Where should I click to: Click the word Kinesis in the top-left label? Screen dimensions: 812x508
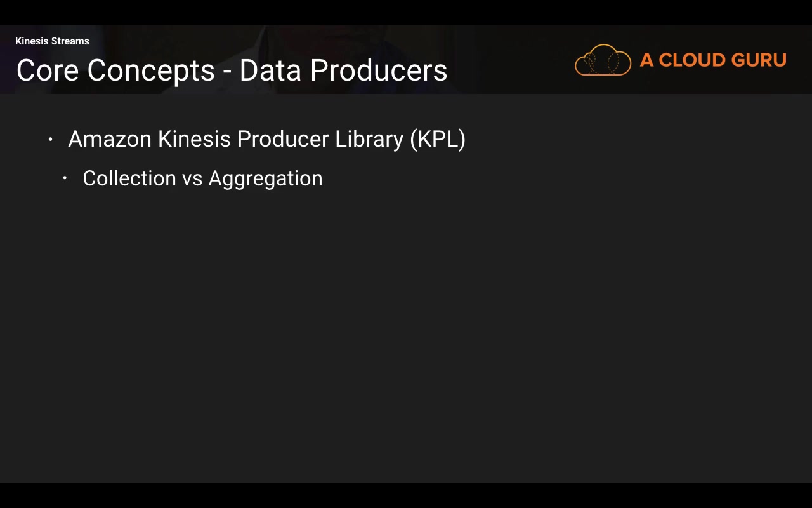tap(32, 41)
